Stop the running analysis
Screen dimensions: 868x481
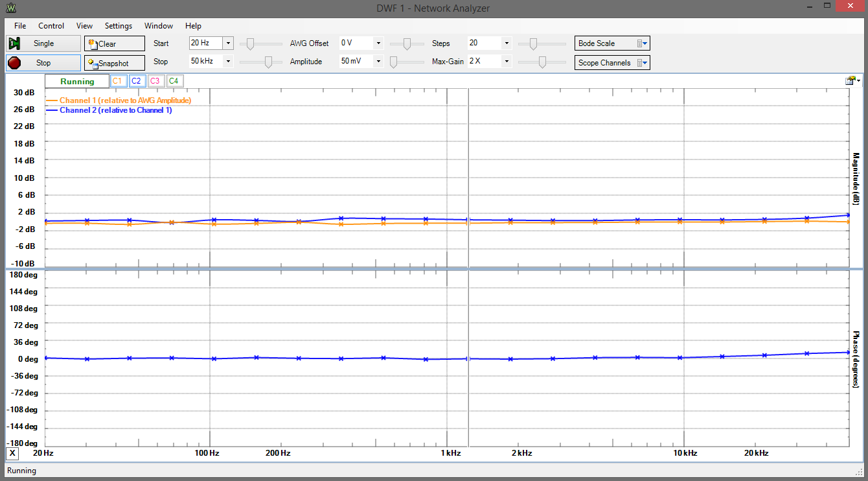[x=43, y=63]
